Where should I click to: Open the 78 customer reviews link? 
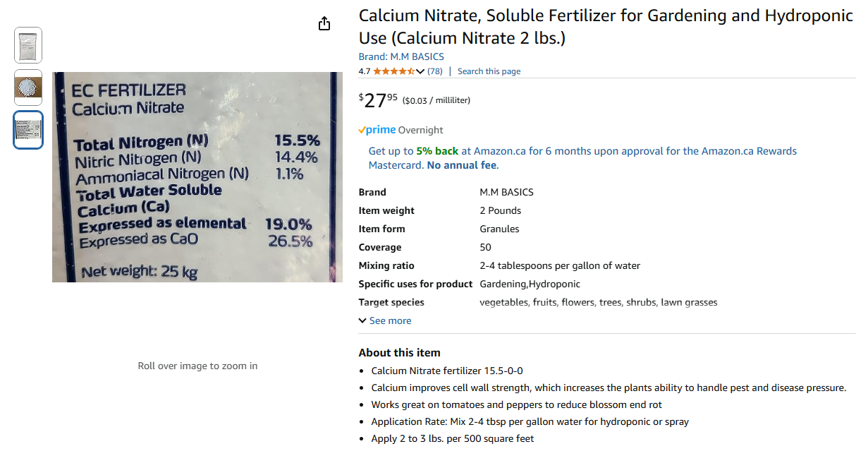click(x=435, y=71)
